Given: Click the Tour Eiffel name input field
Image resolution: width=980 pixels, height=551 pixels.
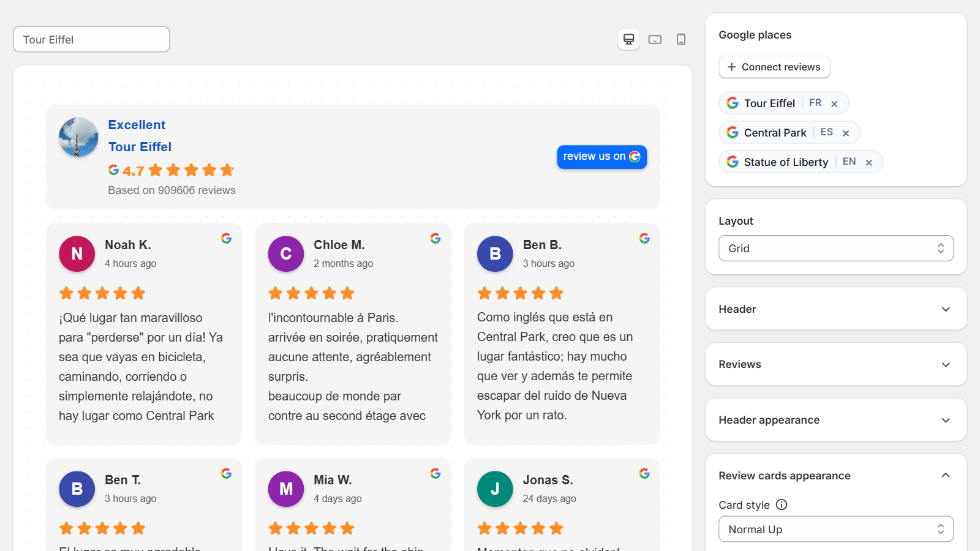Looking at the screenshot, I should (x=91, y=39).
